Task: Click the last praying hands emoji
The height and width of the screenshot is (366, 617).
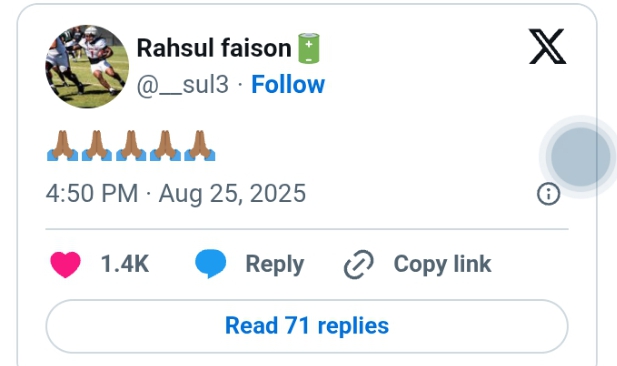Action: (200, 146)
